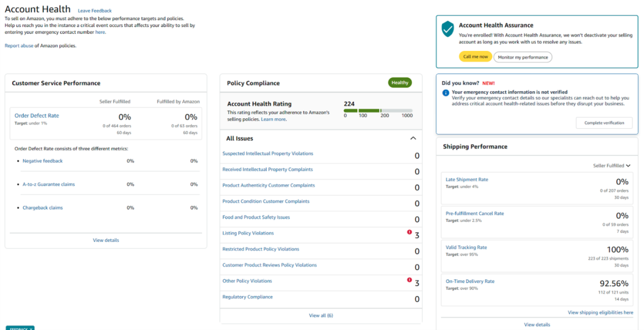Open Suspected Intellectual Property Violations
The width and height of the screenshot is (644, 330).
click(x=268, y=153)
